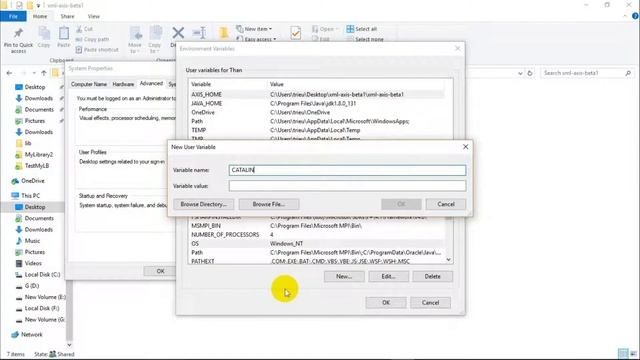This screenshot has width=640, height=360.
Task: Click the Search xml-axis-beta1 field
Action: point(587,73)
